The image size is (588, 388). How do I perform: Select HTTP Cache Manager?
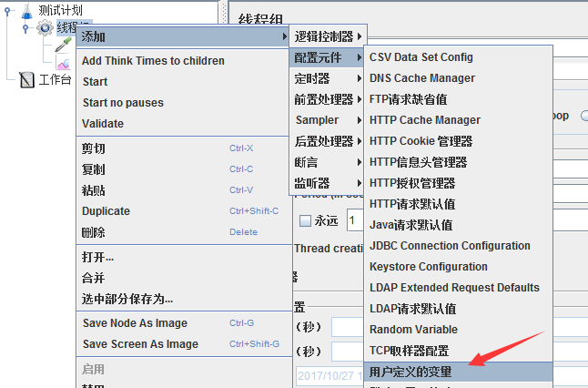pos(458,120)
